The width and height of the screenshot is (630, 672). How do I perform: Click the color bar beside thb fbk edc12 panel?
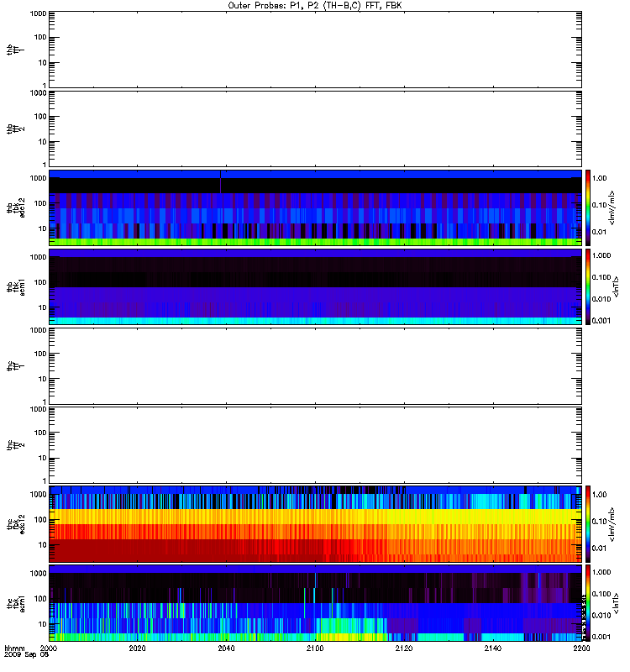coord(588,207)
